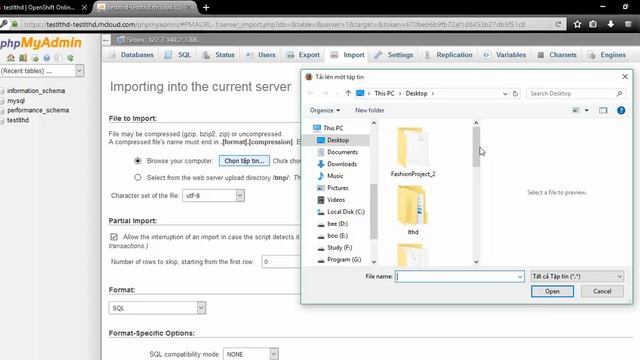Expand the address path history dropdown
The image size is (640, 360).
click(505, 93)
